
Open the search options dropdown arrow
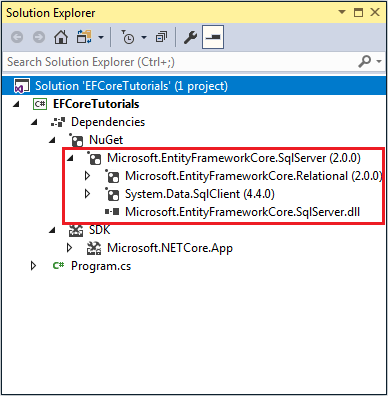[379, 62]
